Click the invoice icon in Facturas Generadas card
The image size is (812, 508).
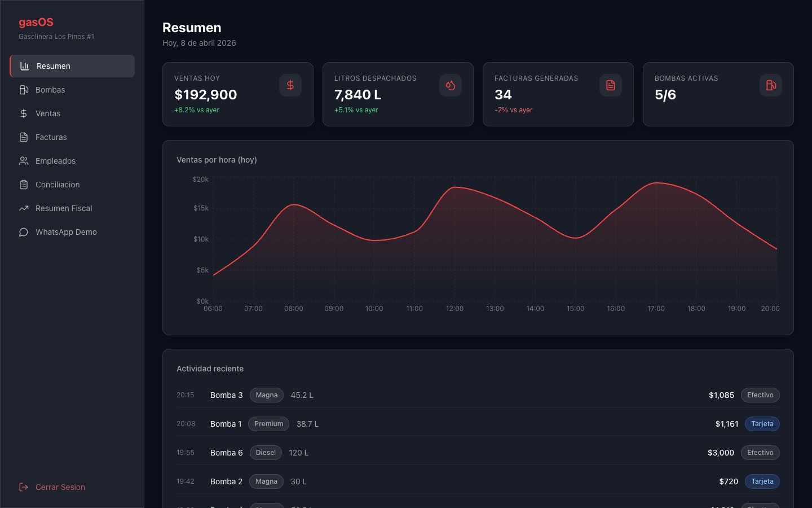point(611,85)
